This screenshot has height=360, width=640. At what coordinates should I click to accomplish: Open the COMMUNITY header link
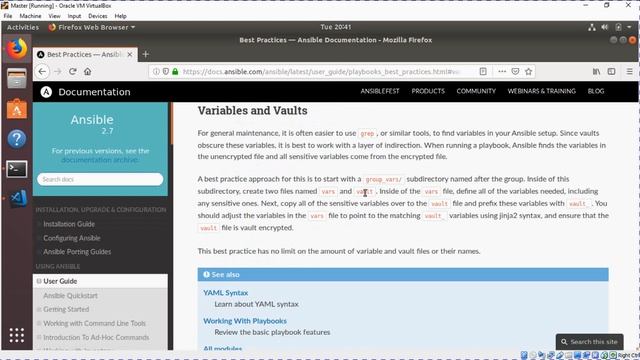pyautogui.click(x=476, y=91)
